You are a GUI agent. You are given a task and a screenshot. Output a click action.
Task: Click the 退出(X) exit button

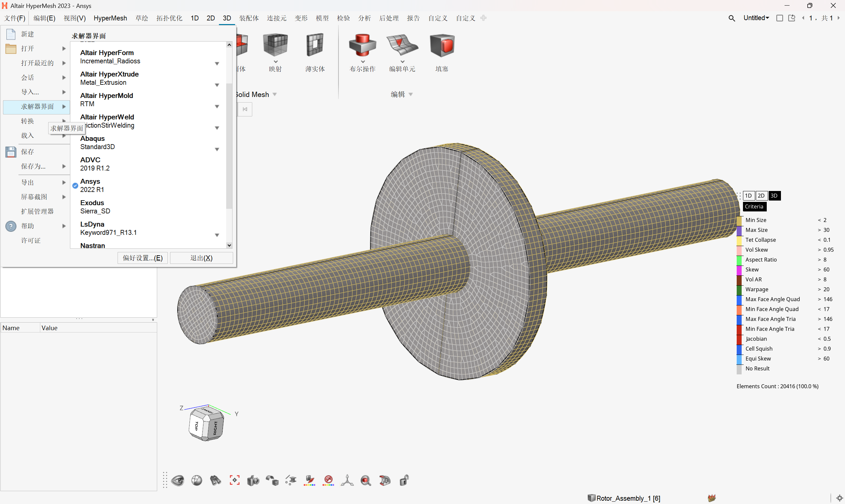(201, 258)
